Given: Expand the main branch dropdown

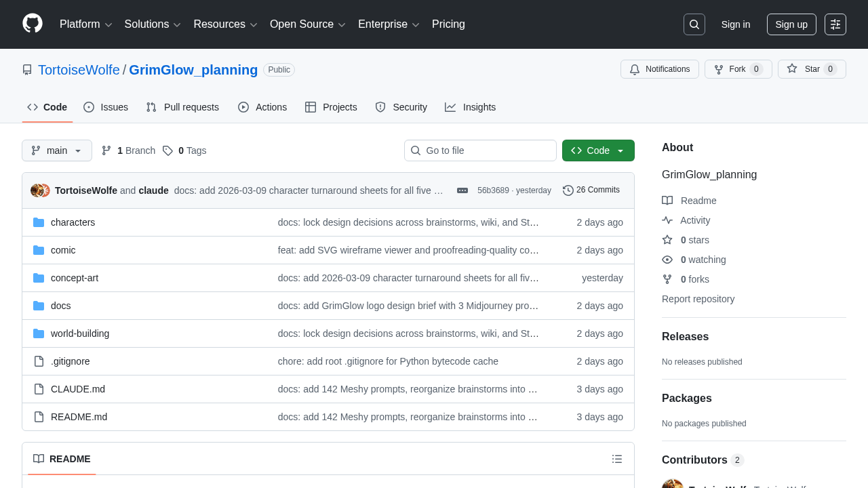Looking at the screenshot, I should point(56,150).
